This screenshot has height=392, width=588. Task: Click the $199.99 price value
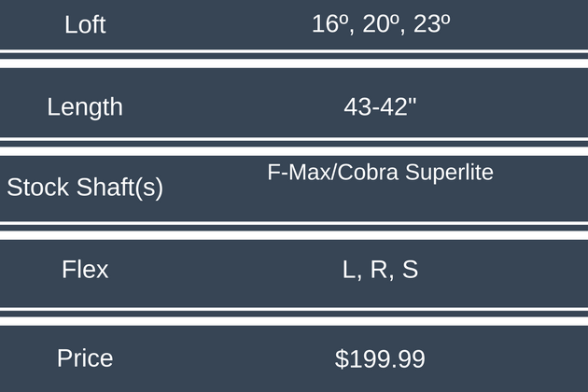pos(380,358)
